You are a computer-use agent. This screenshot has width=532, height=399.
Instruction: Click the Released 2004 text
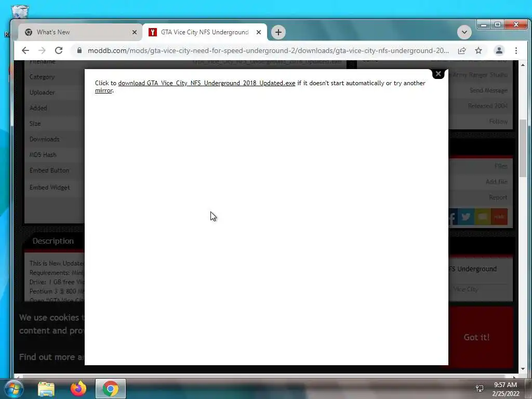(487, 106)
